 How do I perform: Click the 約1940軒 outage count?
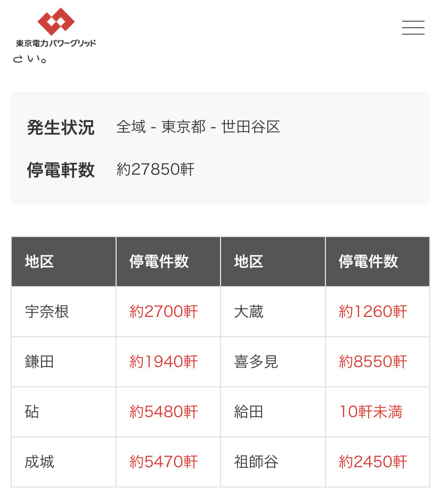click(x=164, y=362)
